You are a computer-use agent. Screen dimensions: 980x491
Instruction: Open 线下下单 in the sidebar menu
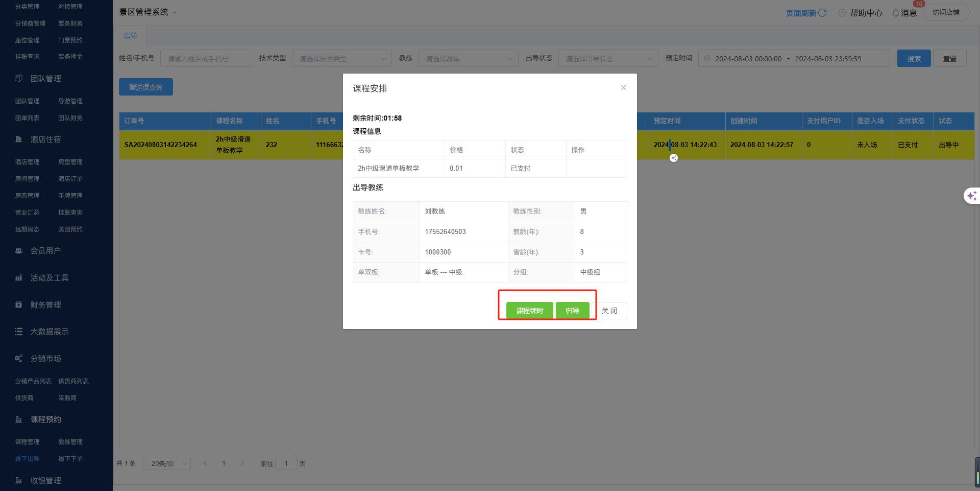point(70,459)
